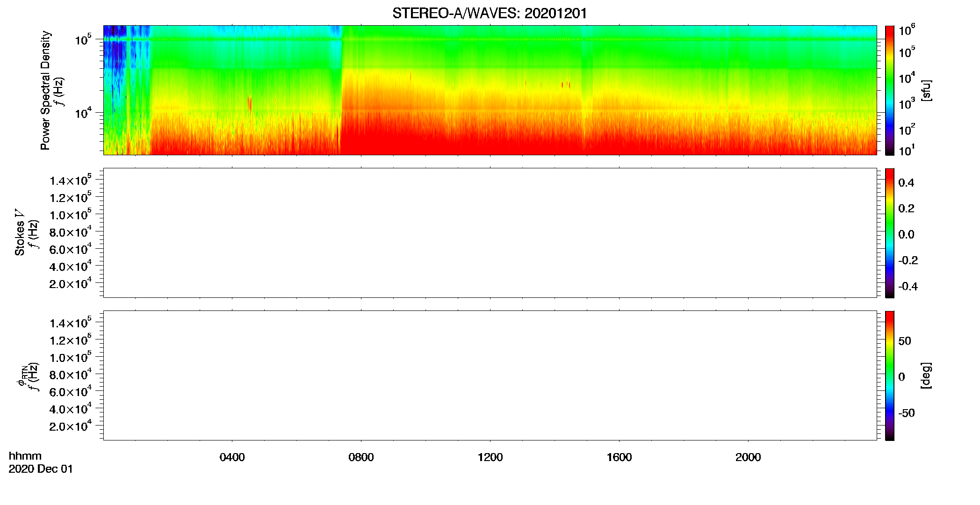Click the hhmm label at bottom left
This screenshot has width=980, height=505.
(25, 456)
